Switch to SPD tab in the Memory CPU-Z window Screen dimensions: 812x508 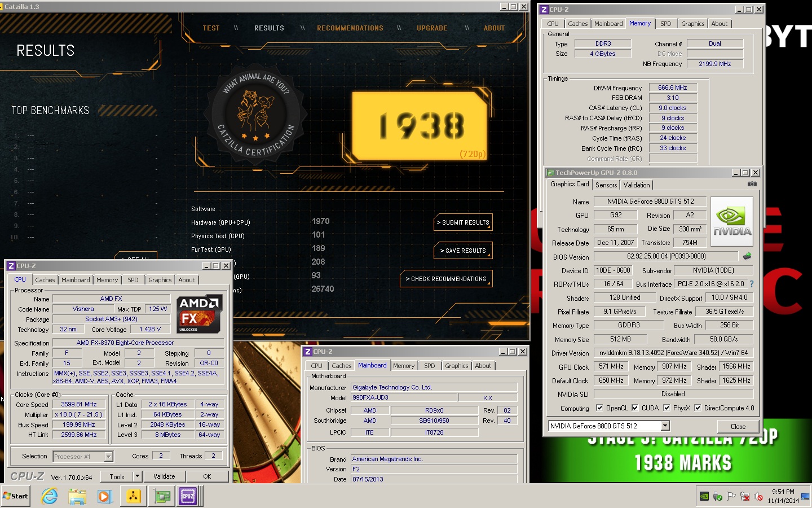click(x=666, y=24)
